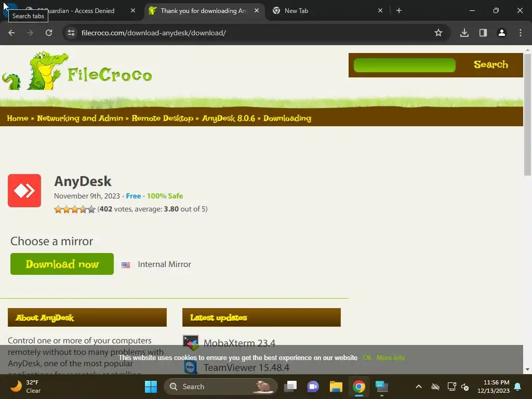The image size is (532, 399).
Task: Open Chrome downloads icon
Action: point(464,33)
